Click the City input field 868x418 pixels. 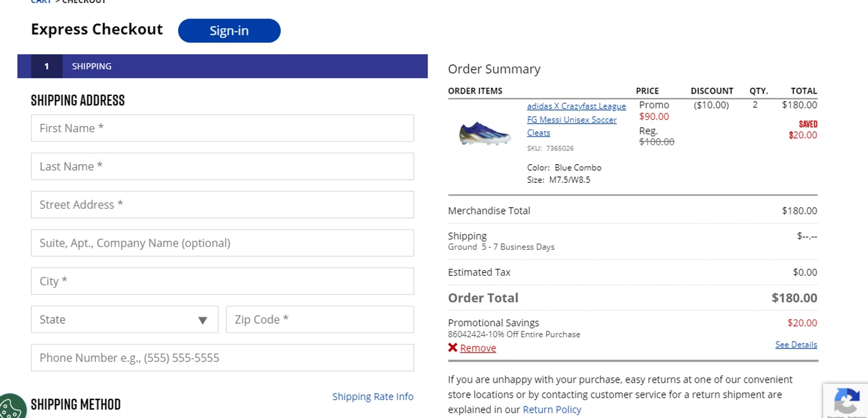click(222, 281)
